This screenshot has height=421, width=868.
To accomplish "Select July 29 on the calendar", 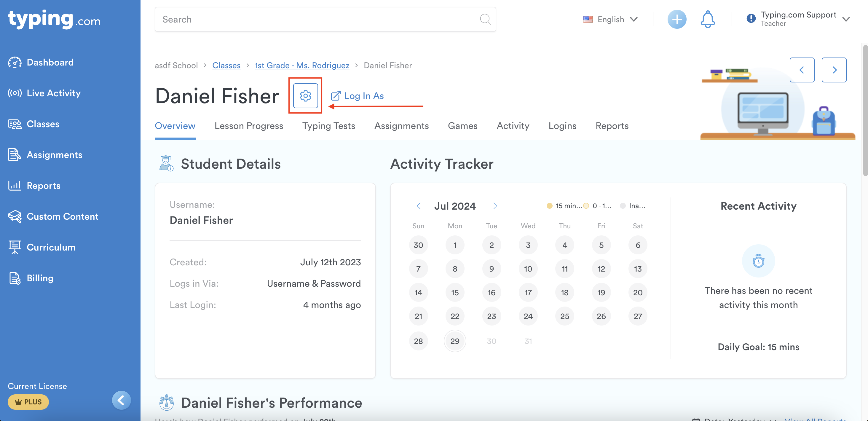I will tap(454, 341).
